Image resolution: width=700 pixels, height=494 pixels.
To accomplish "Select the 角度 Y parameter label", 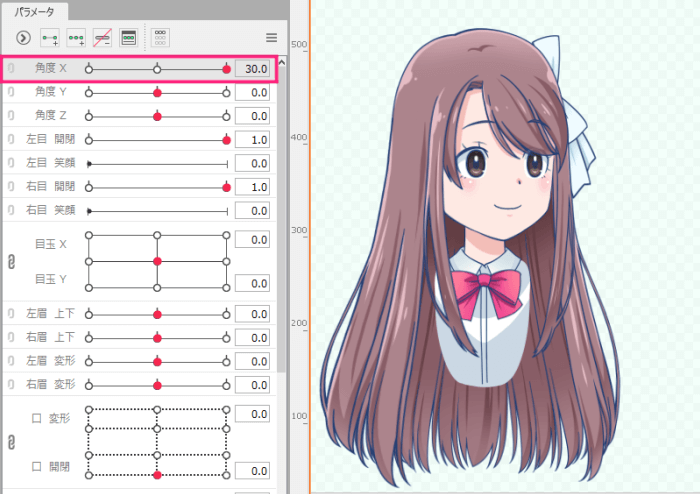I will [51, 92].
